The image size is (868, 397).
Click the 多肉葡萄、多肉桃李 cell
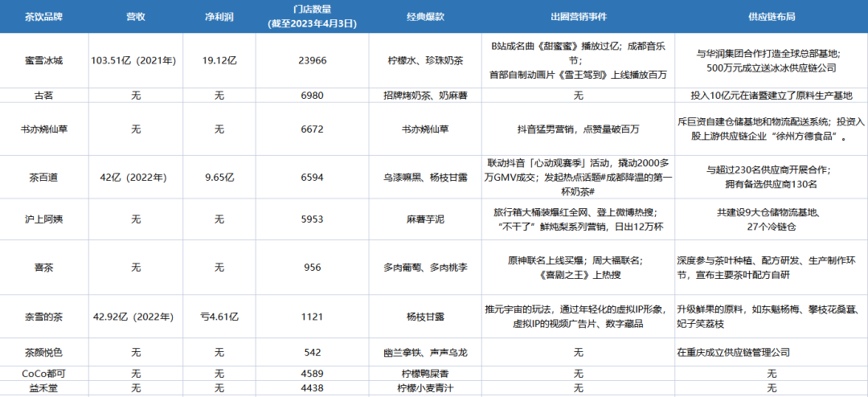coord(424,267)
